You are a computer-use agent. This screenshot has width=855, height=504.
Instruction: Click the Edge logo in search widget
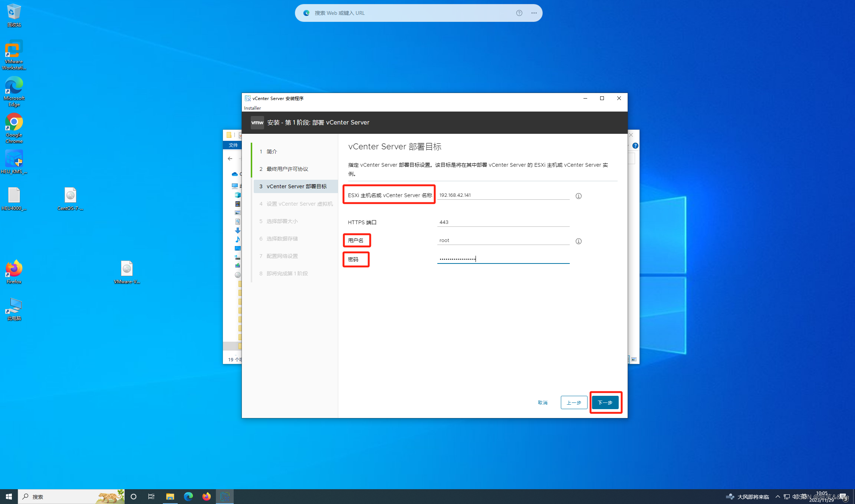pos(306,13)
